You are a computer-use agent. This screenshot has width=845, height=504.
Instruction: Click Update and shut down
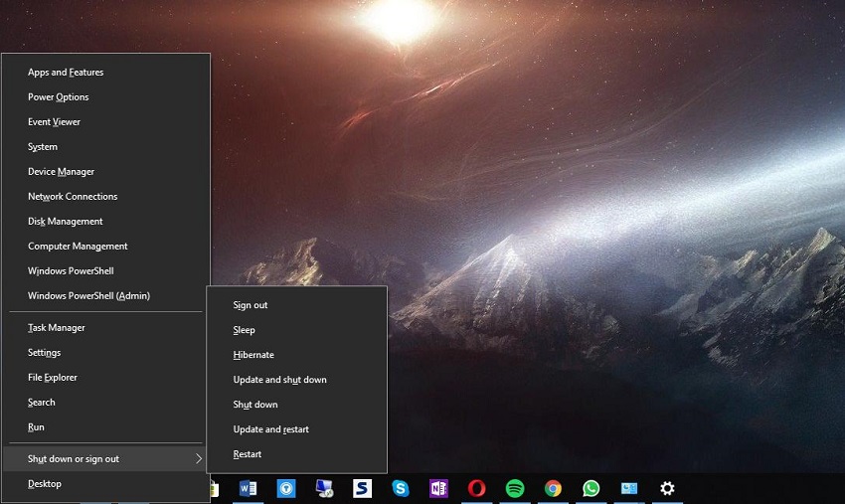click(x=279, y=380)
